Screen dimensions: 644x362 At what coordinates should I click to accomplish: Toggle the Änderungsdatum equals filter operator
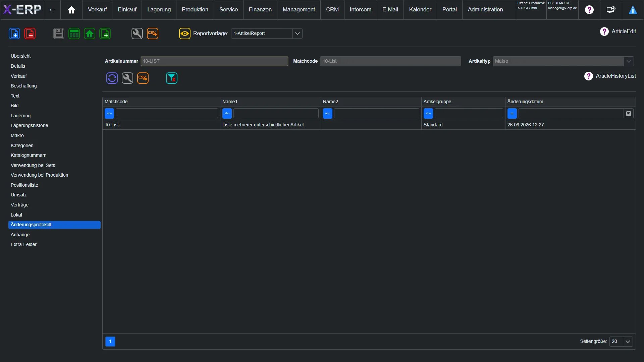coord(512,114)
